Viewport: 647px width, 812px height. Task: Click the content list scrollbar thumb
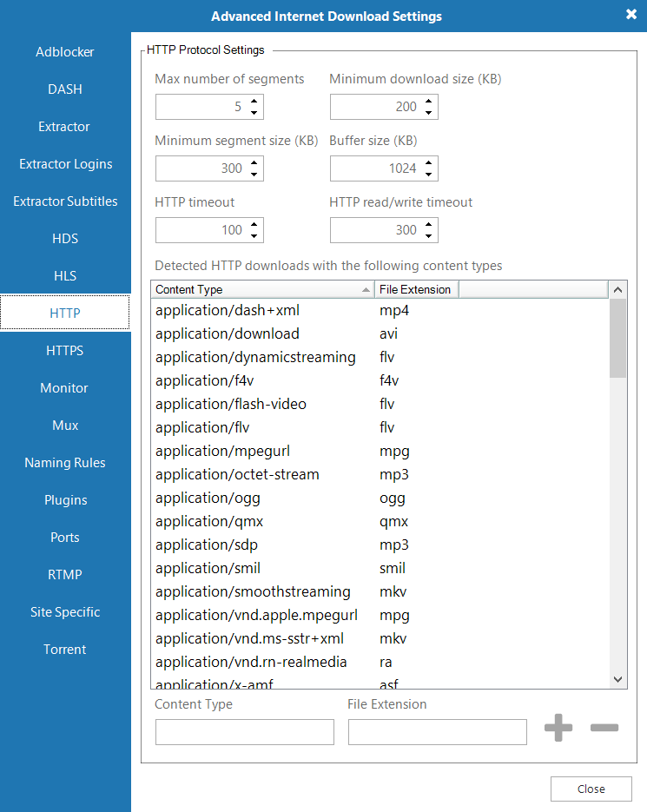click(x=617, y=338)
